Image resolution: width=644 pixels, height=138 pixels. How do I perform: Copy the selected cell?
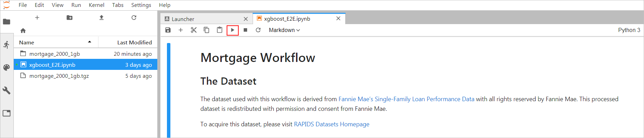pos(207,30)
